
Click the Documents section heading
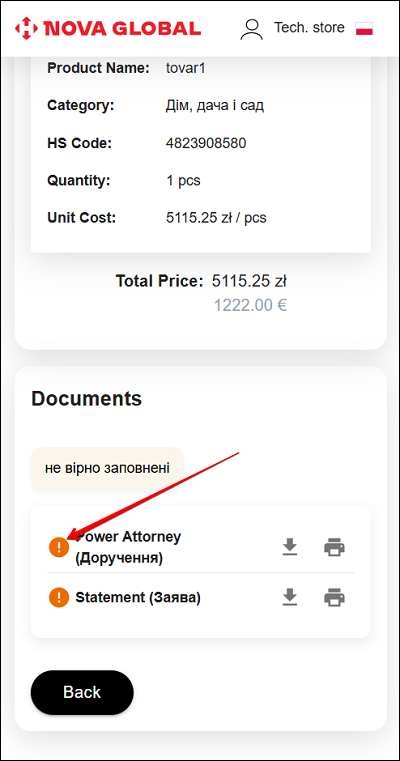click(86, 398)
